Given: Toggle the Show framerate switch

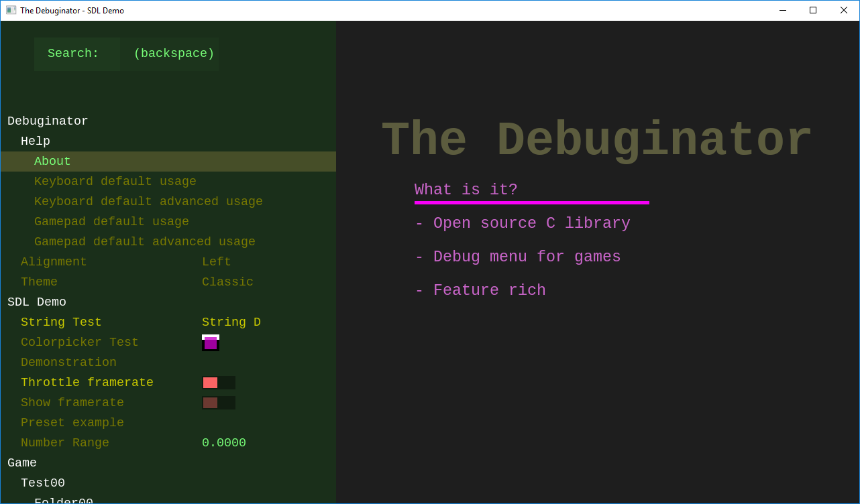Looking at the screenshot, I should 219,403.
